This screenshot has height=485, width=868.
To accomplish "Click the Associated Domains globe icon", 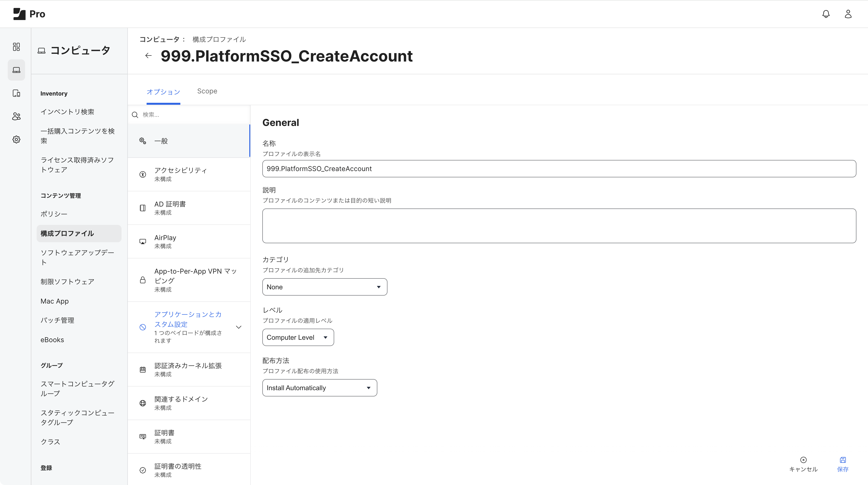I will [142, 403].
